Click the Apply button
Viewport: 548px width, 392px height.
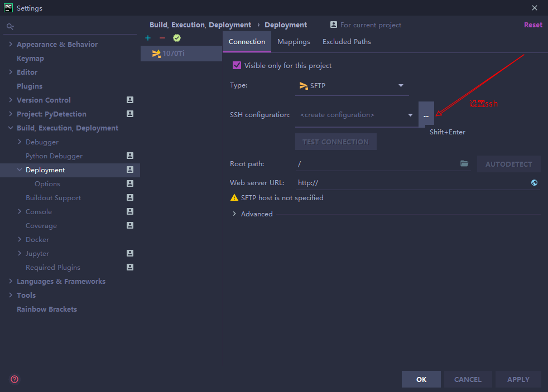[x=518, y=379]
